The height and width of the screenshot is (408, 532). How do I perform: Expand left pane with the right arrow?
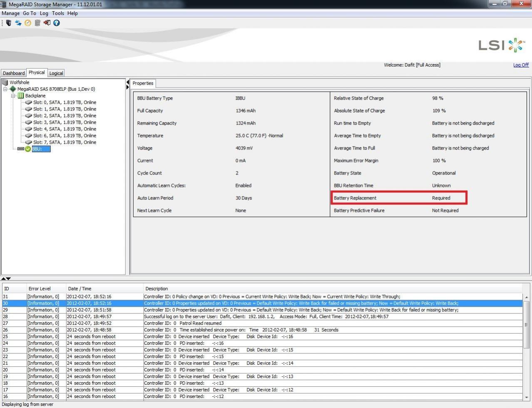click(127, 87)
